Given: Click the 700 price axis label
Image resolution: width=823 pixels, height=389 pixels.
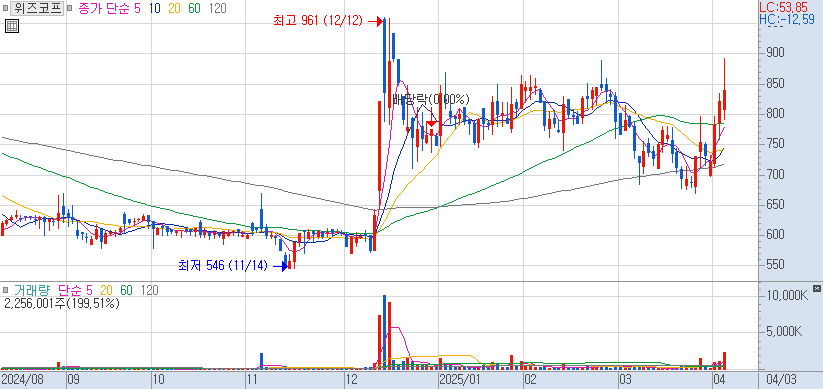Looking at the screenshot, I should click(x=776, y=174).
